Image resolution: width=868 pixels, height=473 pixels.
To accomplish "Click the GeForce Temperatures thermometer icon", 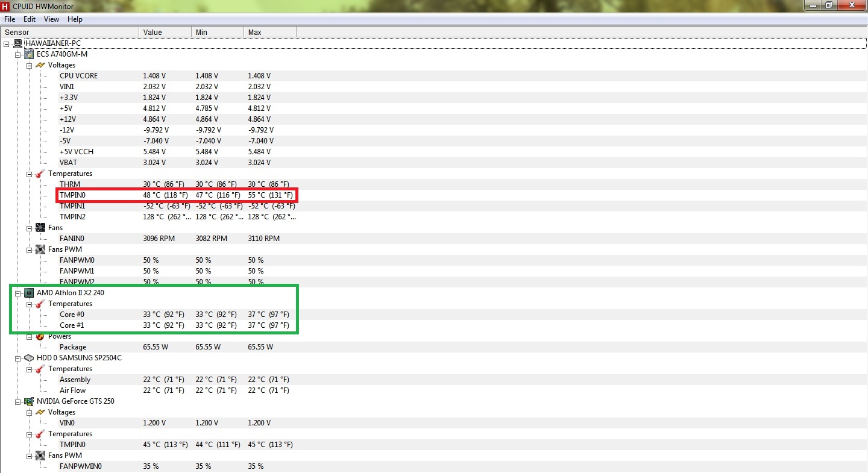I will (40, 434).
